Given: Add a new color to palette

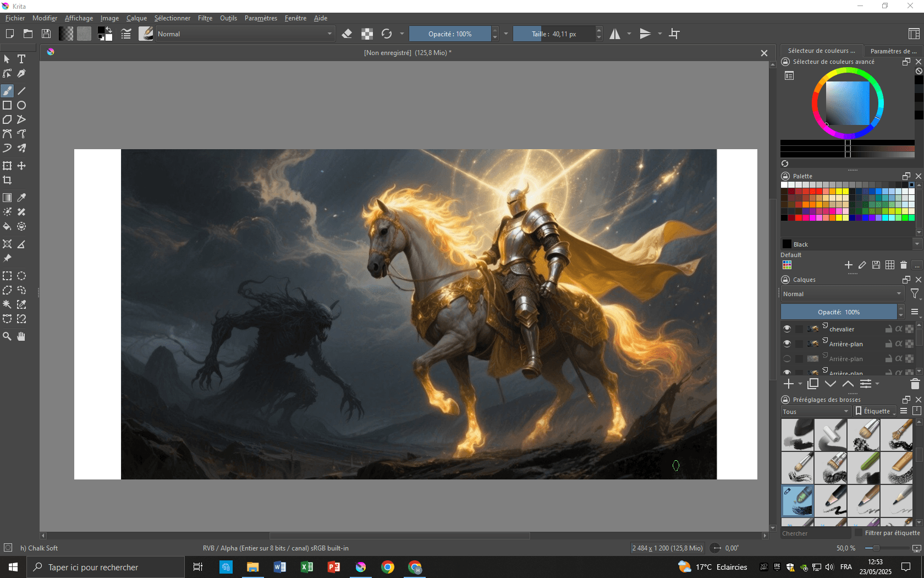Looking at the screenshot, I should [x=848, y=265].
